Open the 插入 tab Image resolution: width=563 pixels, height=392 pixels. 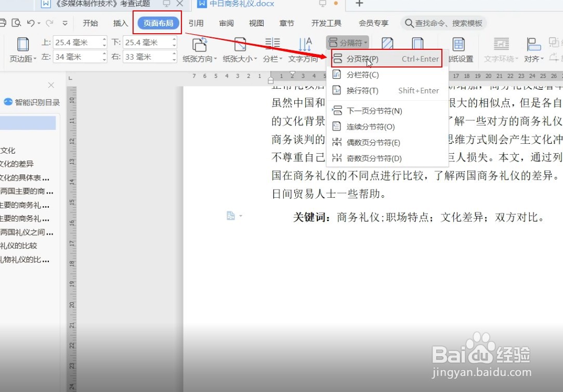point(120,23)
